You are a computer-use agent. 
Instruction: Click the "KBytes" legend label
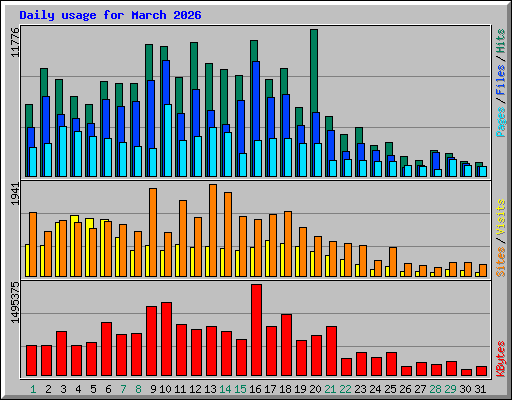[500, 359]
